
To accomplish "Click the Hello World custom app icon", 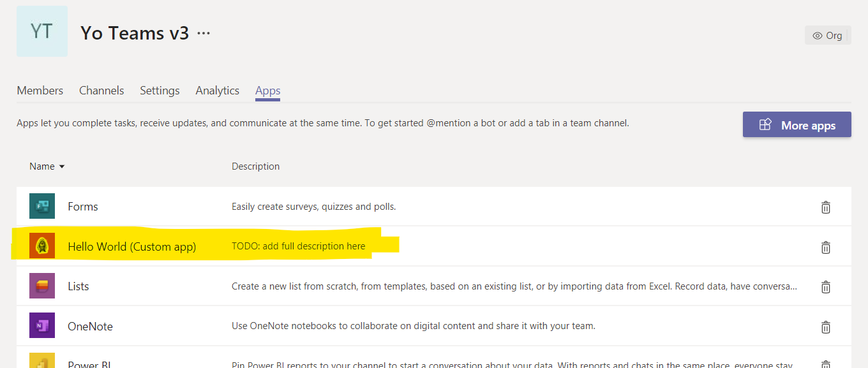I will pos(42,246).
